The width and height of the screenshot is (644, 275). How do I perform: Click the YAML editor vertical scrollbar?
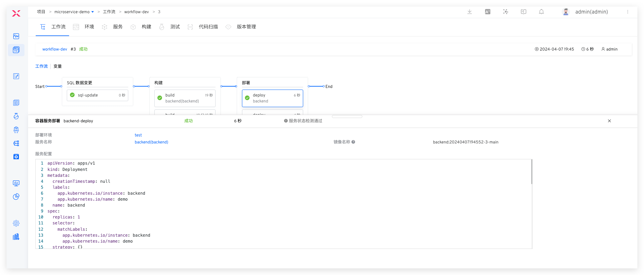pos(532,172)
